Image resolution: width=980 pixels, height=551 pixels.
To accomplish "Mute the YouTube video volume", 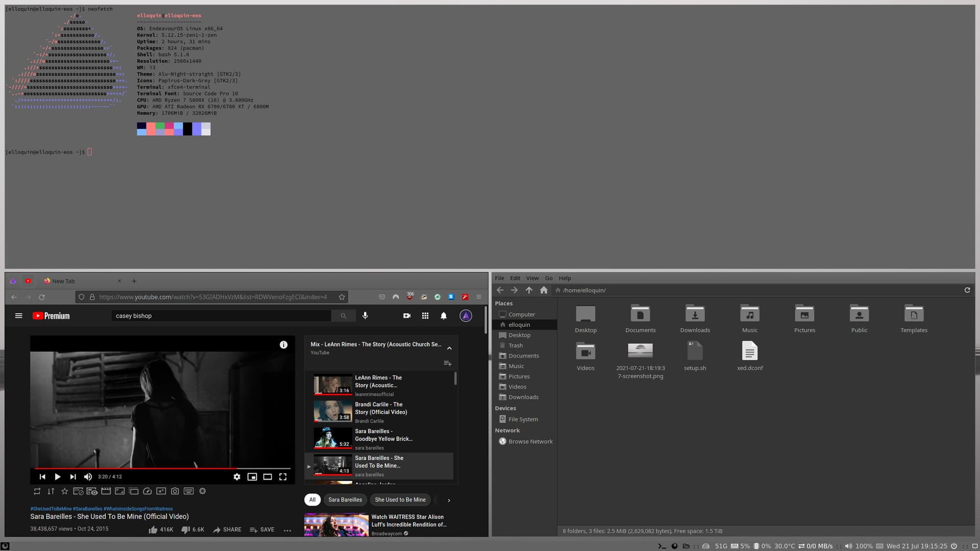I will 88,477.
